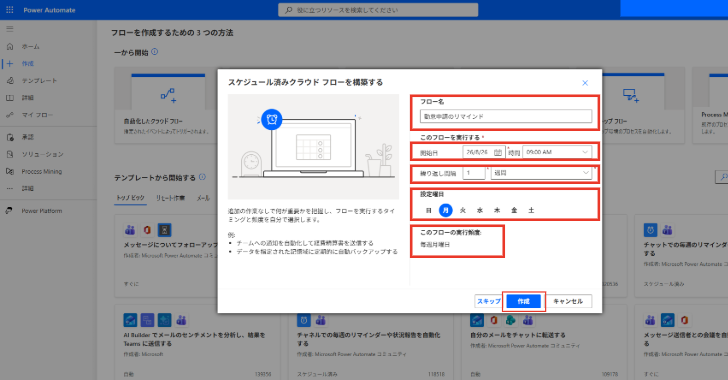This screenshot has height=380, width=728.
Task: Click the Power Platform icon
Action: pyautogui.click(x=9, y=210)
